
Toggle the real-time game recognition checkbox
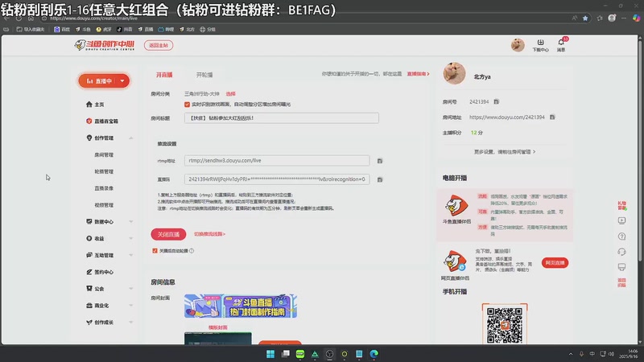(187, 105)
